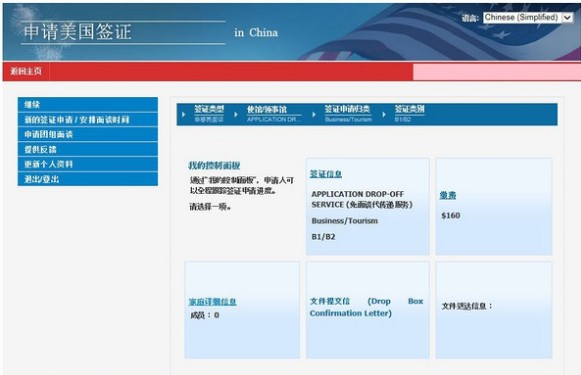Select 继续 in the left sidebar
Screen dimensions: 581x375
pyautogui.click(x=88, y=104)
